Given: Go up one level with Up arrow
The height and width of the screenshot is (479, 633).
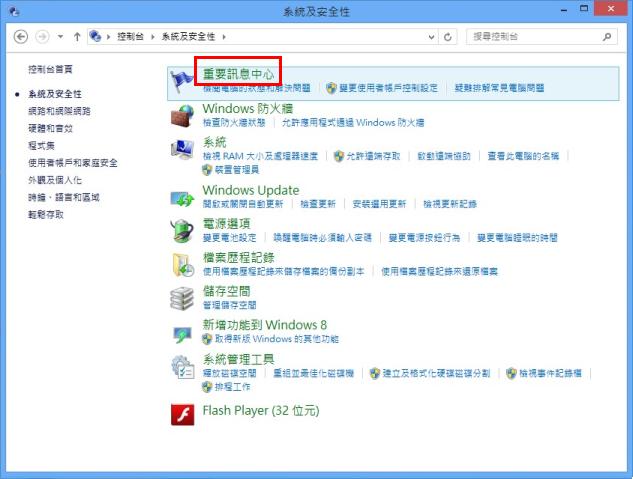Looking at the screenshot, I should tap(77, 37).
